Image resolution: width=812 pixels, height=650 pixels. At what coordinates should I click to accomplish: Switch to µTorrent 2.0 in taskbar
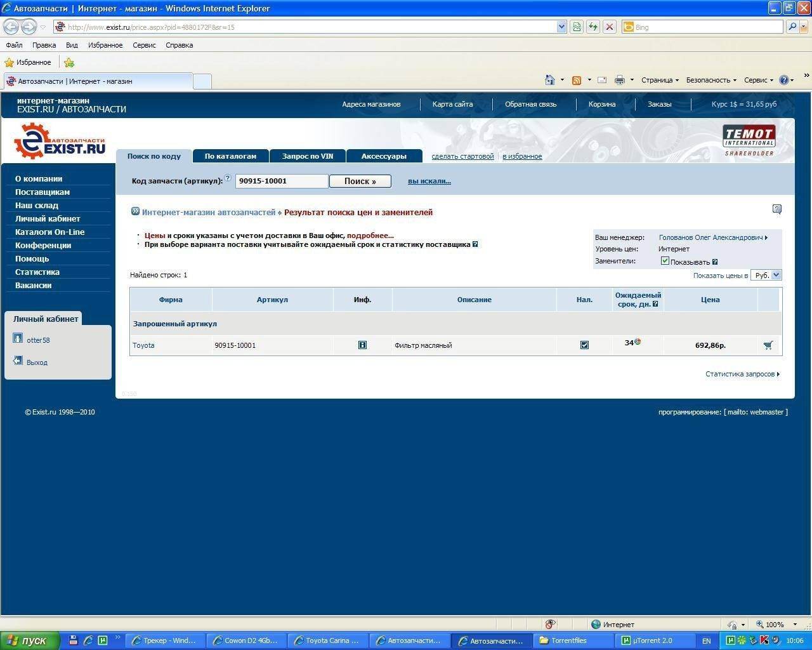click(x=652, y=640)
